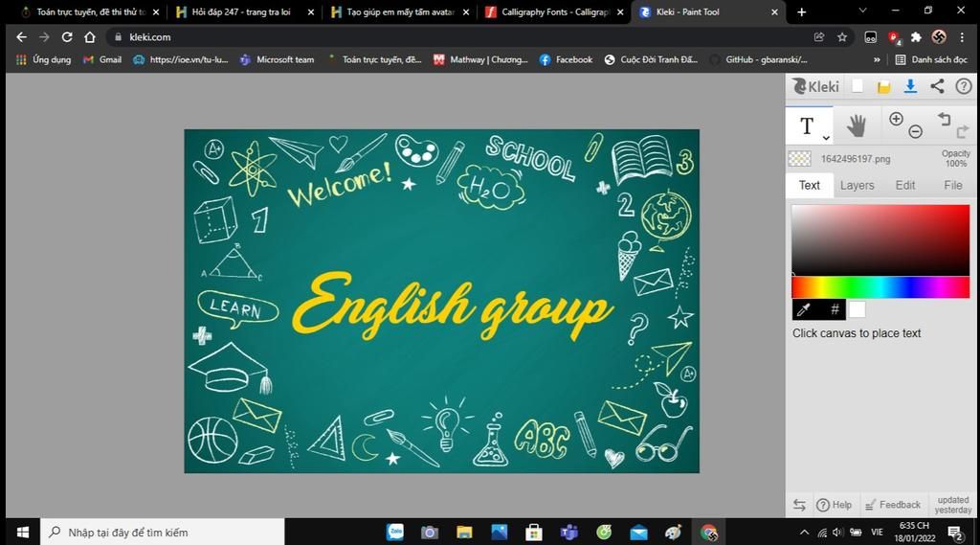Open the Ứng dụng apps bookmark
The height and width of the screenshot is (545, 980).
click(x=43, y=59)
